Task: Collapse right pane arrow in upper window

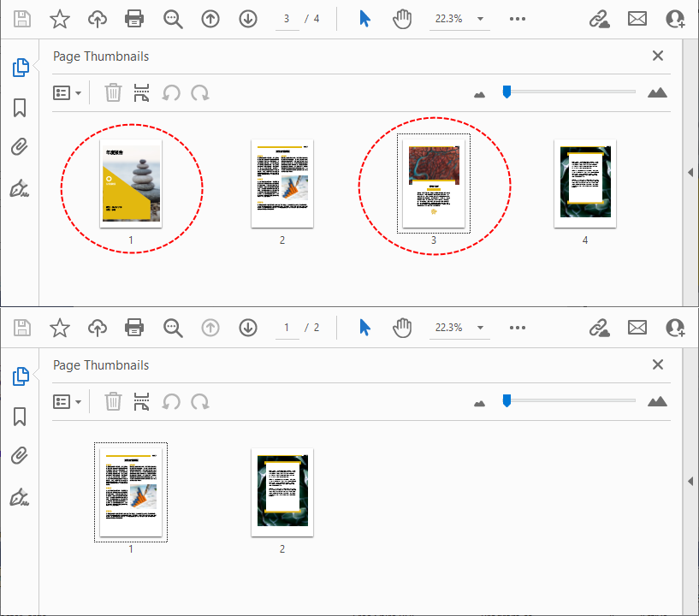Action: click(690, 173)
